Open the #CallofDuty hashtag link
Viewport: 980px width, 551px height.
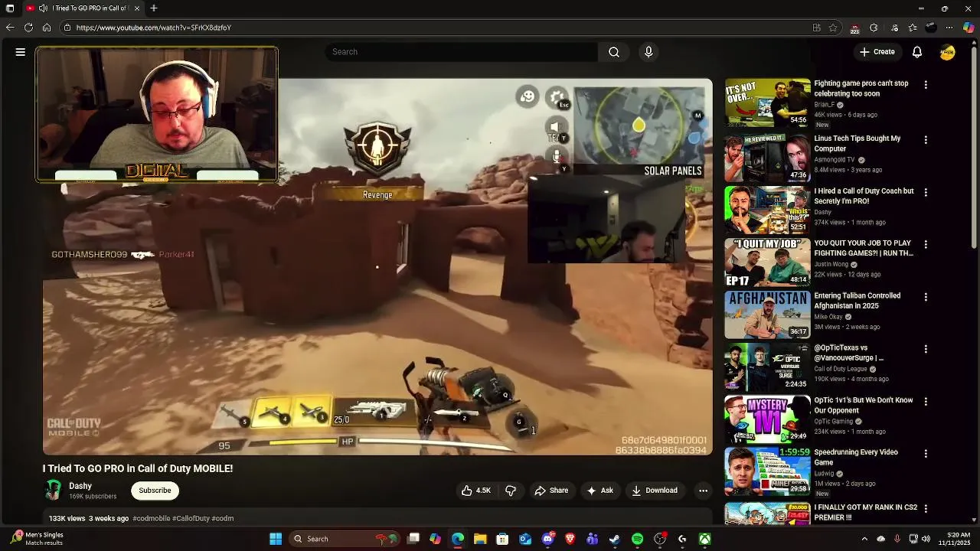191,518
